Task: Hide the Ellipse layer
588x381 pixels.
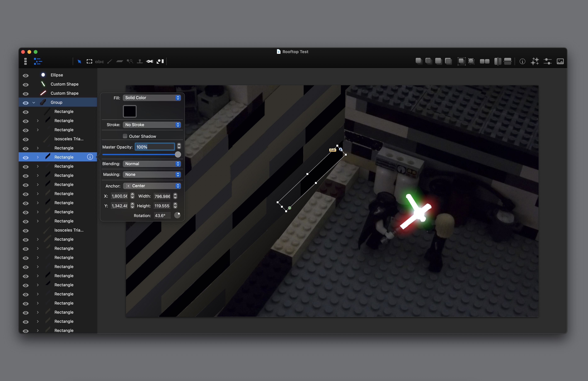Action: coord(26,76)
